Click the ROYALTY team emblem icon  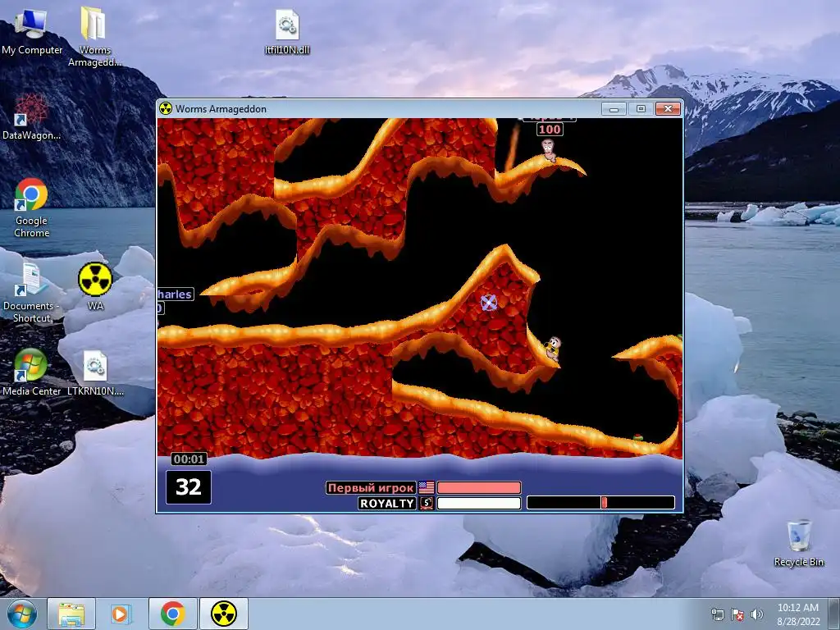point(427,503)
